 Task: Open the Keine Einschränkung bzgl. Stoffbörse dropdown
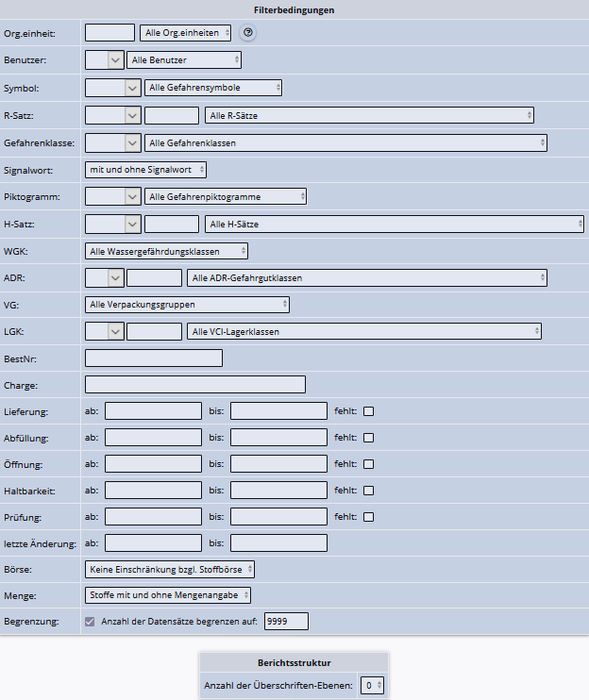tap(170, 569)
